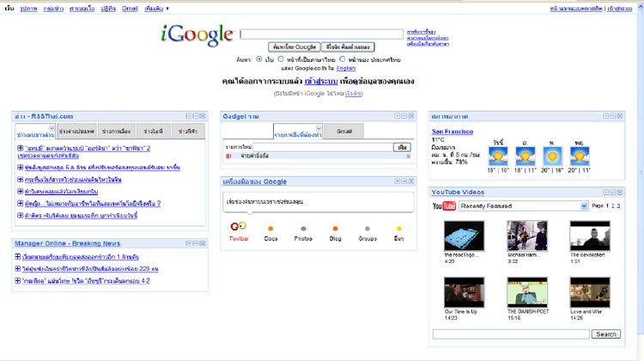This screenshot has width=644, height=361.
Task: Open the Recently Featured dropdown in YouTube gadget
Action: (524, 205)
